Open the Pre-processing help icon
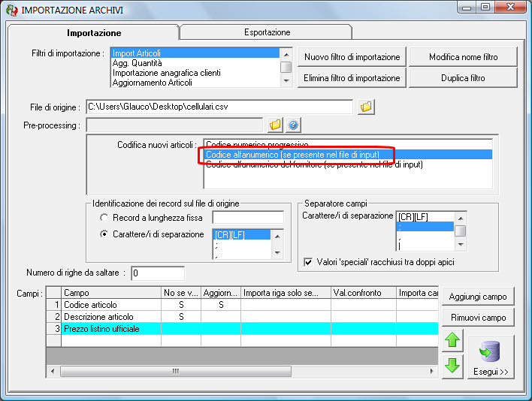 click(x=293, y=125)
